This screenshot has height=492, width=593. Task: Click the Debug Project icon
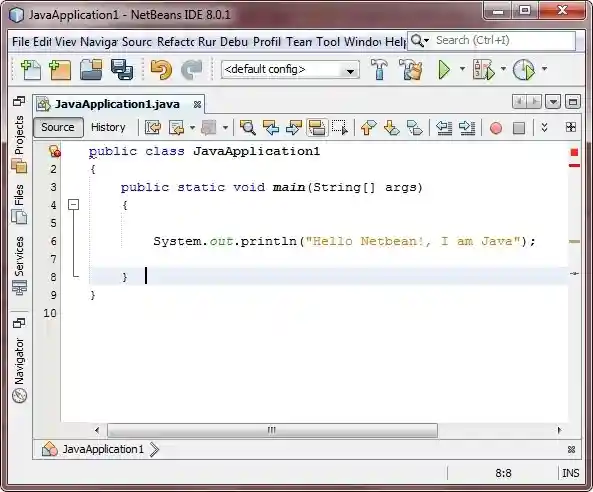point(484,70)
